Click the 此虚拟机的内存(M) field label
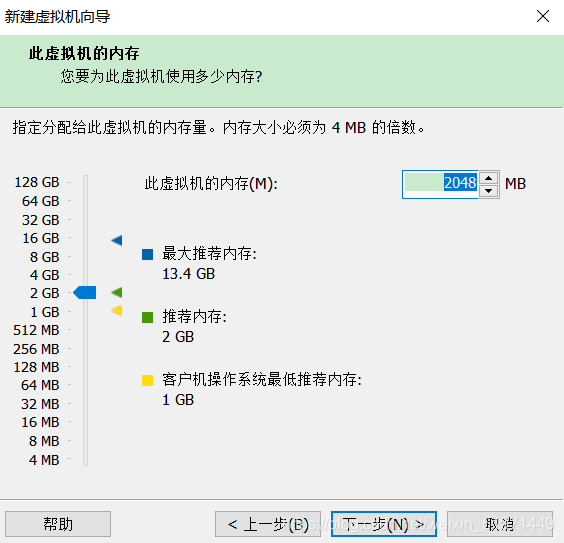The image size is (564, 543). point(211,183)
